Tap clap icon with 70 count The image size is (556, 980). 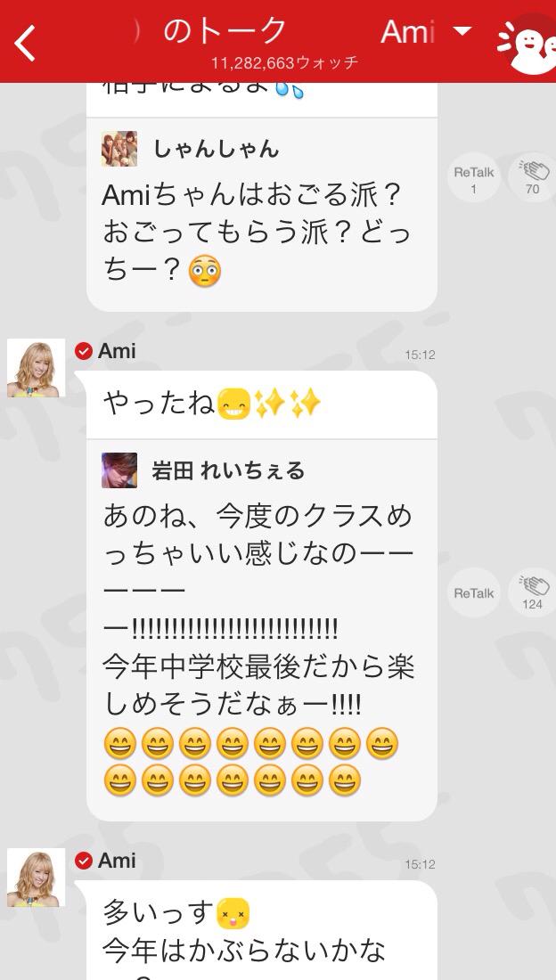click(x=532, y=177)
